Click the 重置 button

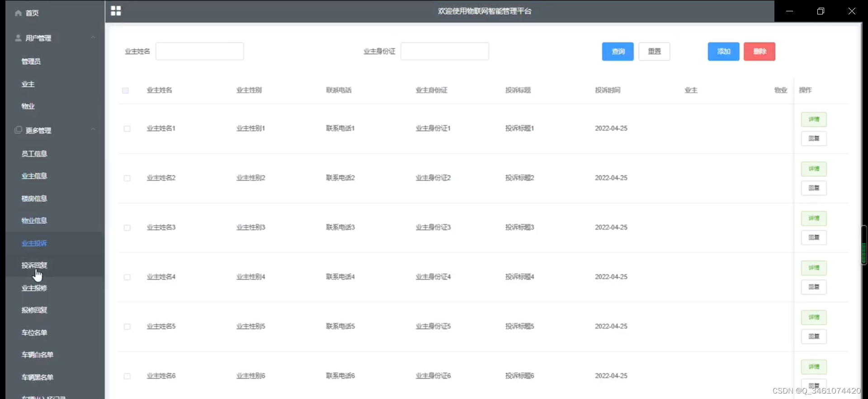[654, 52]
